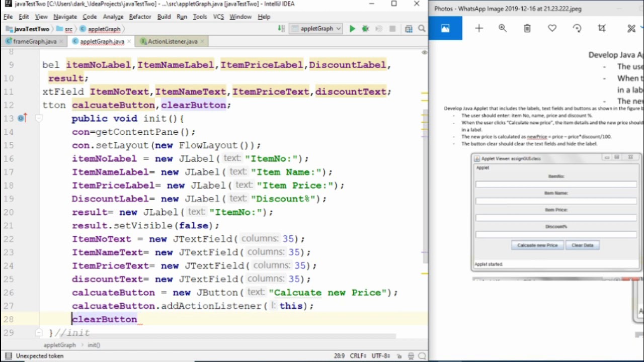
Task: Open the Refactor menu
Action: [140, 17]
